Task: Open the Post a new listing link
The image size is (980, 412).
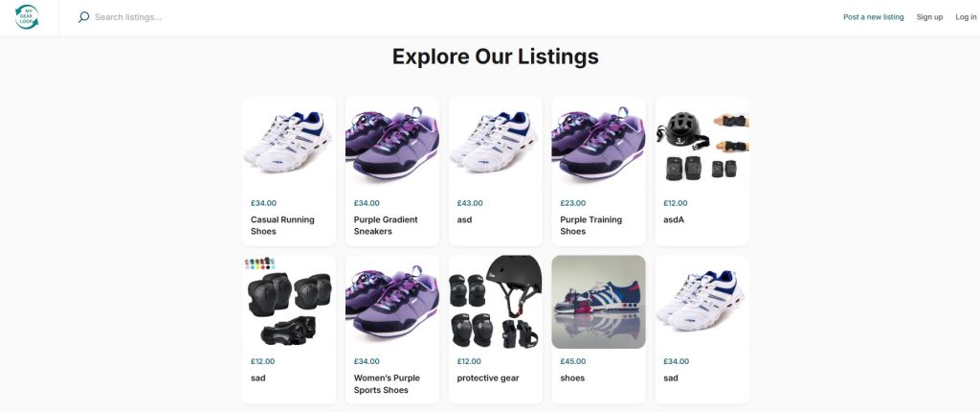Action: (x=873, y=17)
